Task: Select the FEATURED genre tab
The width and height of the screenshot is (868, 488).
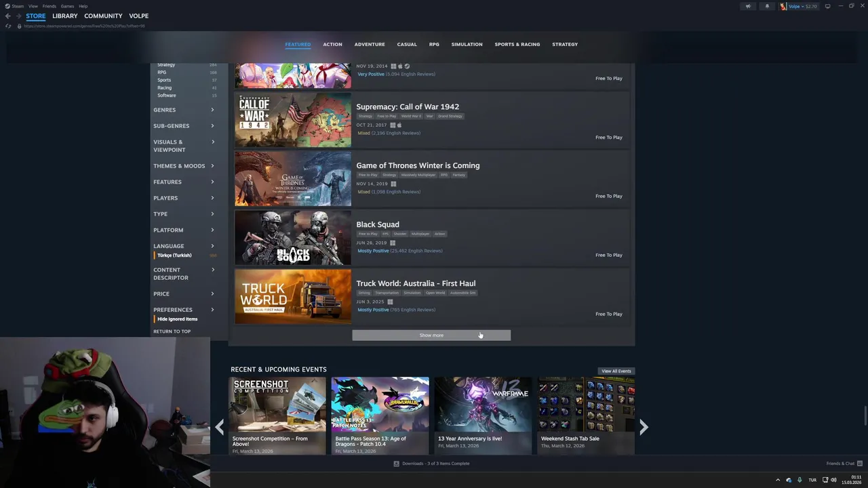Action: (x=298, y=44)
